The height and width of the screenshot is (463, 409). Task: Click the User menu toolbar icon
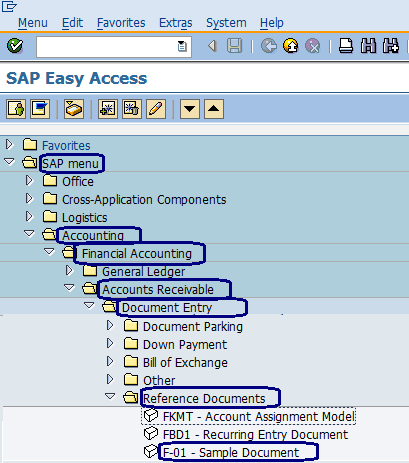click(x=16, y=109)
